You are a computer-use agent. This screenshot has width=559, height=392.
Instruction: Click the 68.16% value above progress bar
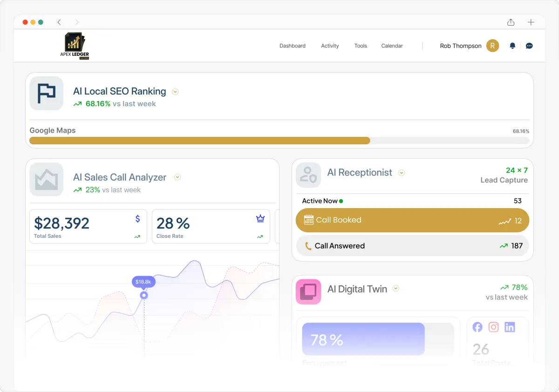521,131
